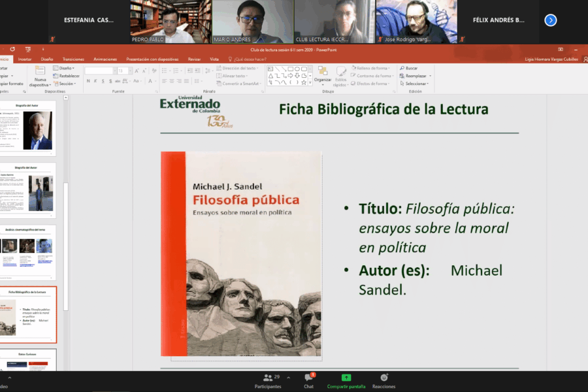Toggle italic text formatting
The width and height of the screenshot is (588, 392).
tap(95, 82)
